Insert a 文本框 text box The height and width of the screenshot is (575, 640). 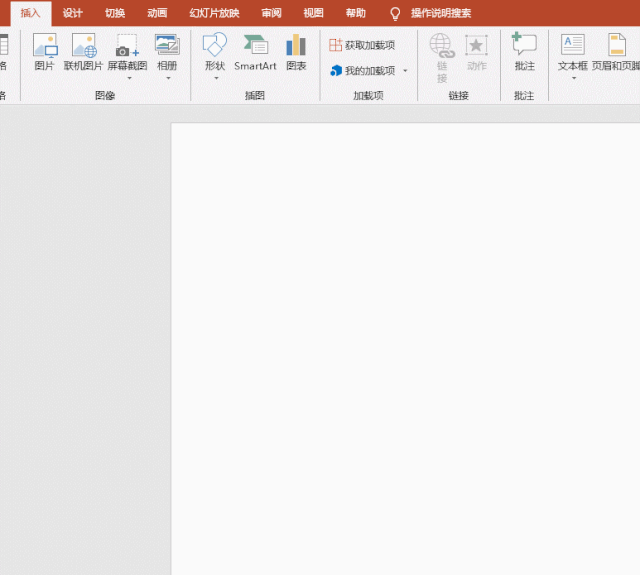(573, 51)
